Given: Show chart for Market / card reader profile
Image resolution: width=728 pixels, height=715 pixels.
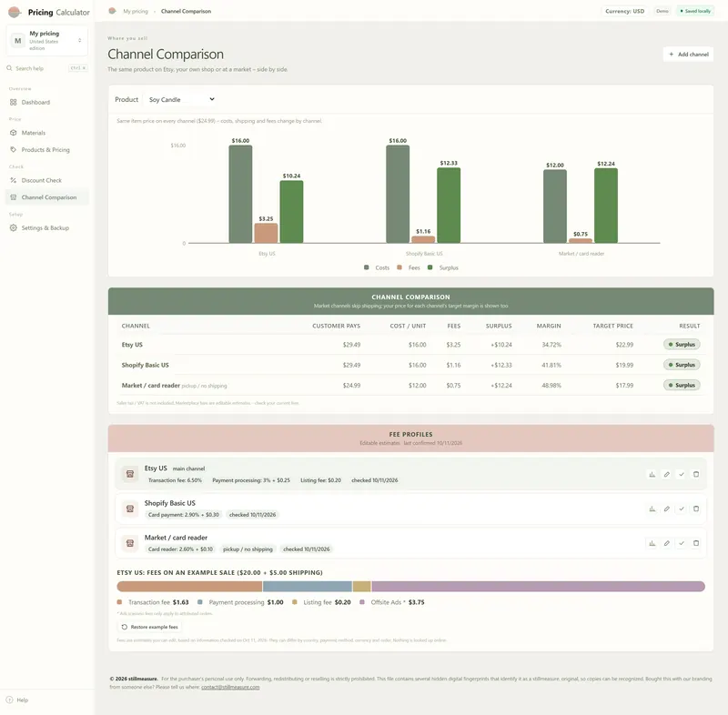Looking at the screenshot, I should click(x=652, y=543).
